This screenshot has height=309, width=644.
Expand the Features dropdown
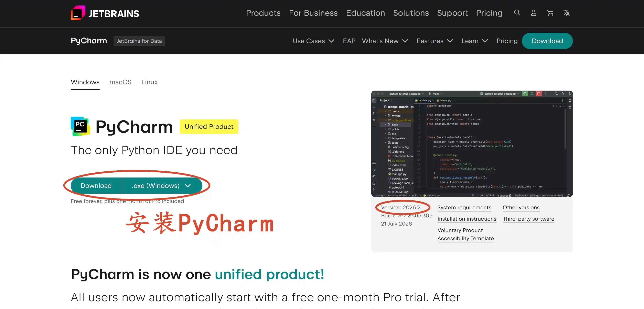tap(434, 41)
